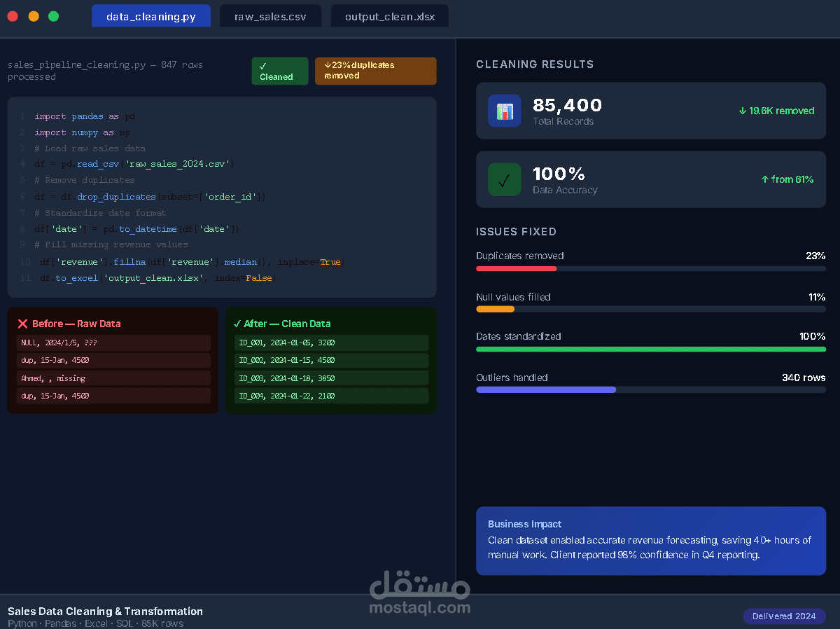Click the '# Remove duplicates' comment
Viewport: 840px width, 629px height.
pos(85,181)
